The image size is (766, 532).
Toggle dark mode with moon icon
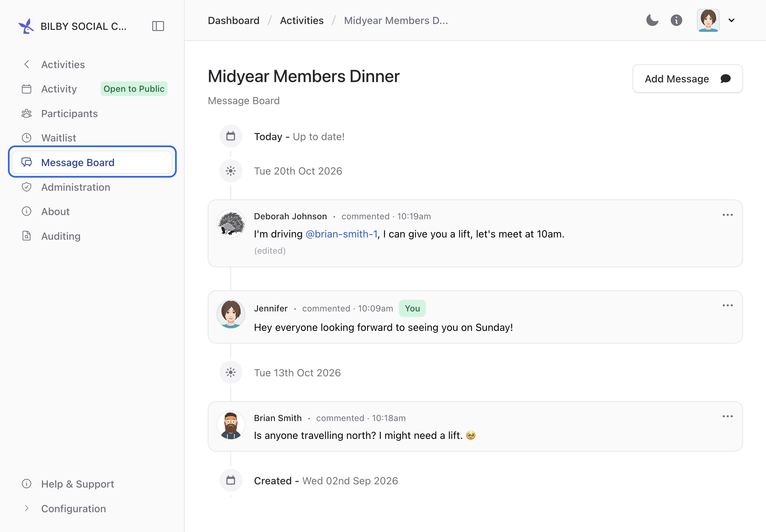coord(652,20)
